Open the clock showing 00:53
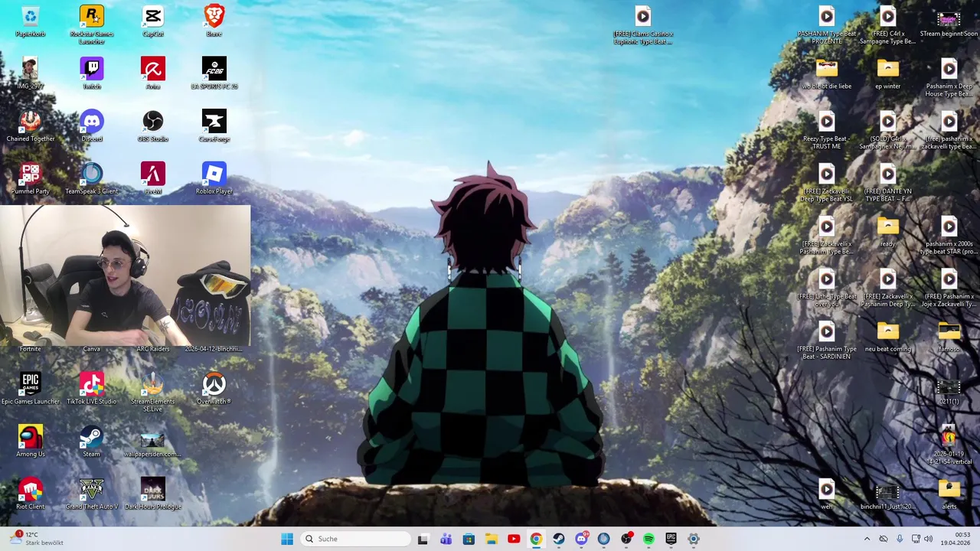This screenshot has width=980, height=551. click(955, 539)
